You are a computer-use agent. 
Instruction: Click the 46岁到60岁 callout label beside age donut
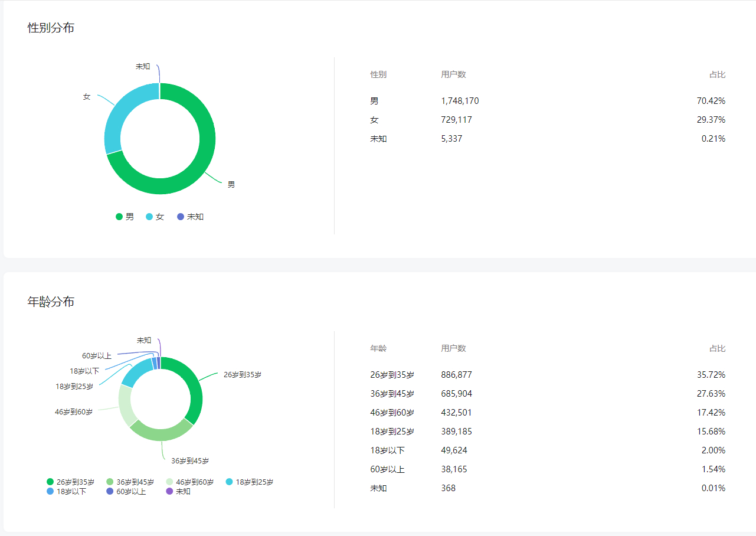74,411
